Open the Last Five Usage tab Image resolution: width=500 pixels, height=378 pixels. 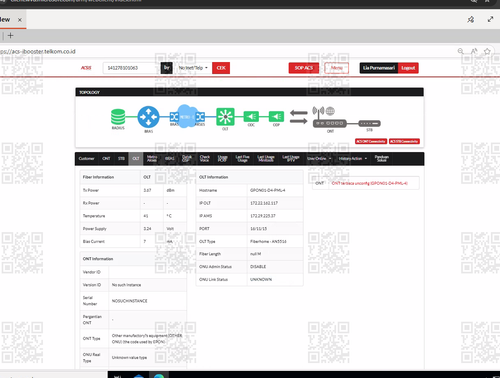tap(242, 159)
